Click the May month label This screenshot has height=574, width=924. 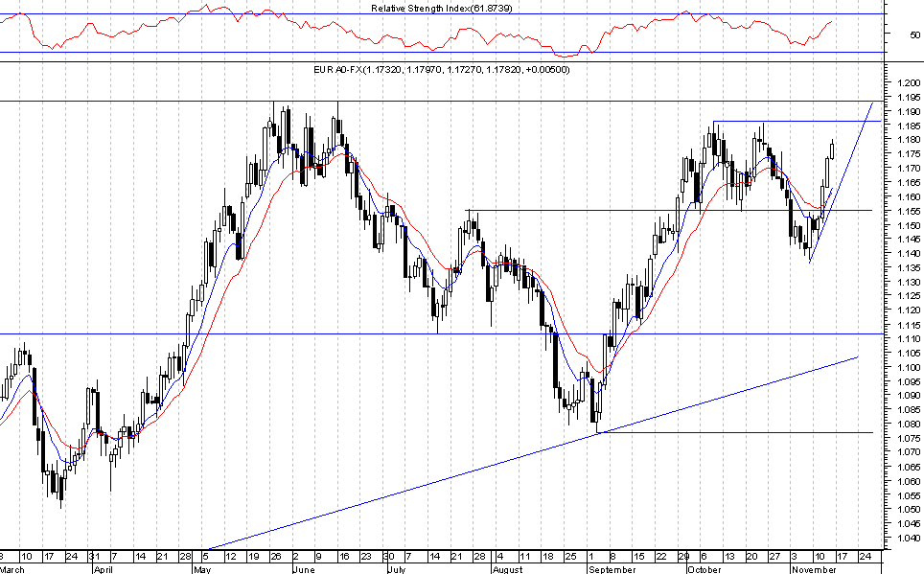point(202,569)
